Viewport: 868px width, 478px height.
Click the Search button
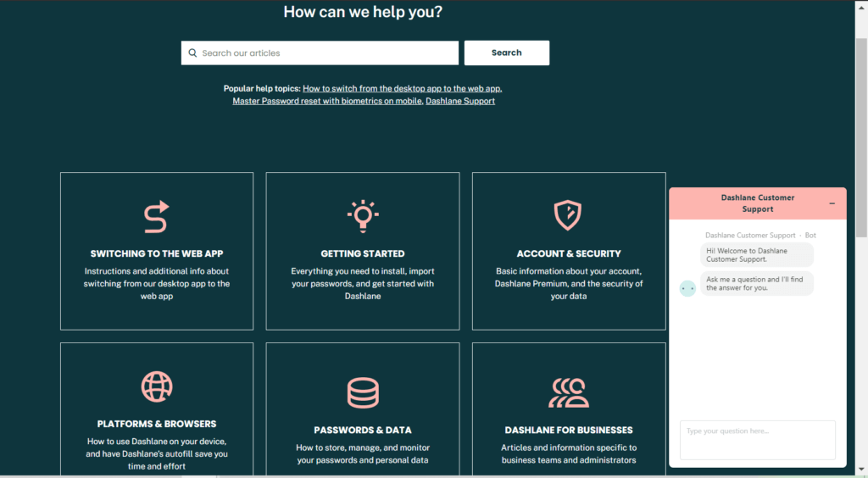point(507,53)
